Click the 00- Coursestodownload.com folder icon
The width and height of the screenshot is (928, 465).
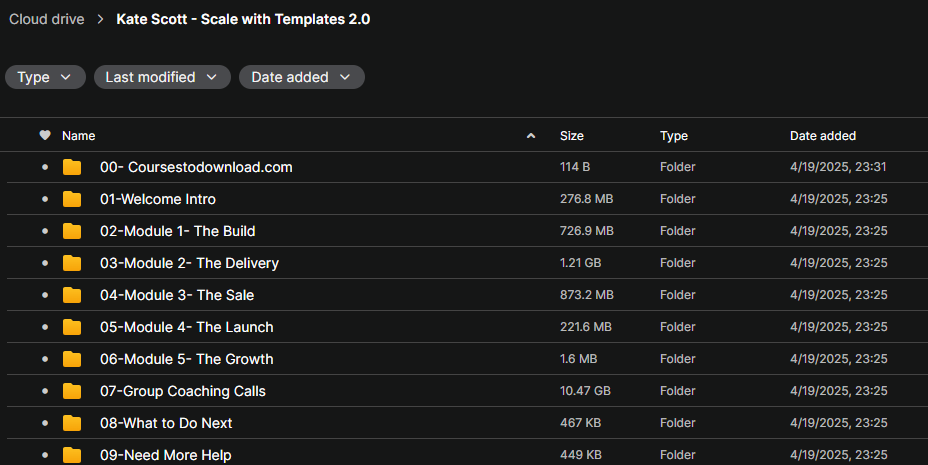coord(72,167)
